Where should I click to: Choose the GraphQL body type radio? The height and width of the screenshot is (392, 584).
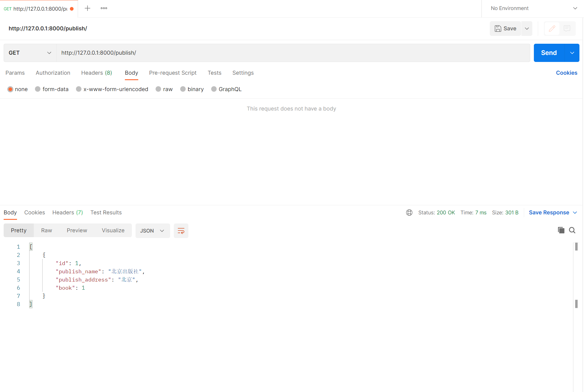[x=214, y=89]
